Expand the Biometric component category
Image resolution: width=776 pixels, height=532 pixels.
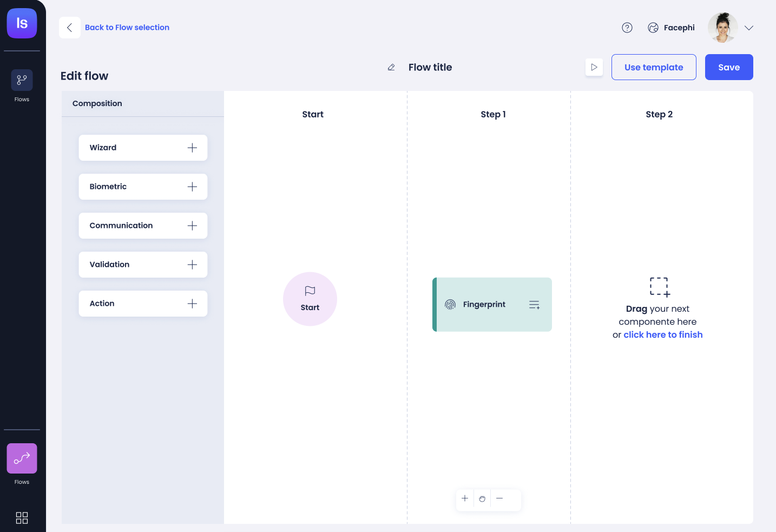pyautogui.click(x=192, y=186)
